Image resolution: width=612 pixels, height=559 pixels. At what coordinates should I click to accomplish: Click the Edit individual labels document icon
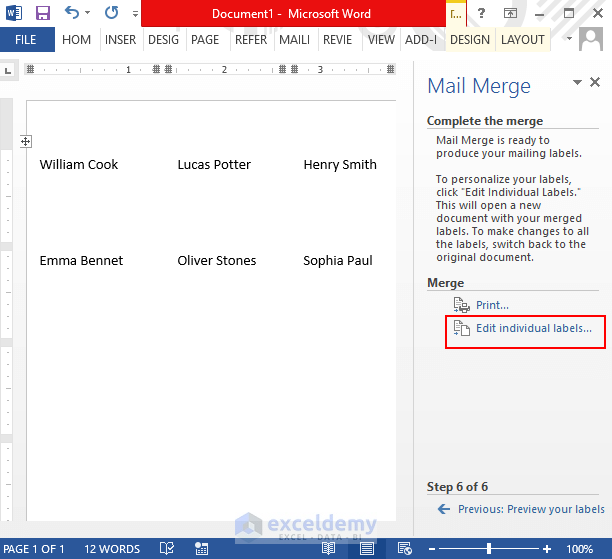[x=462, y=328]
